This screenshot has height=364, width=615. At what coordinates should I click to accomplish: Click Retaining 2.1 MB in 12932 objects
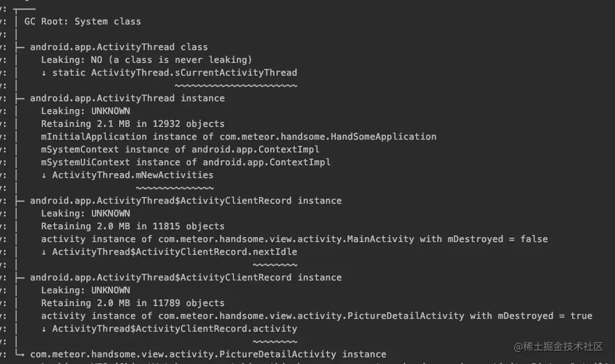133,124
